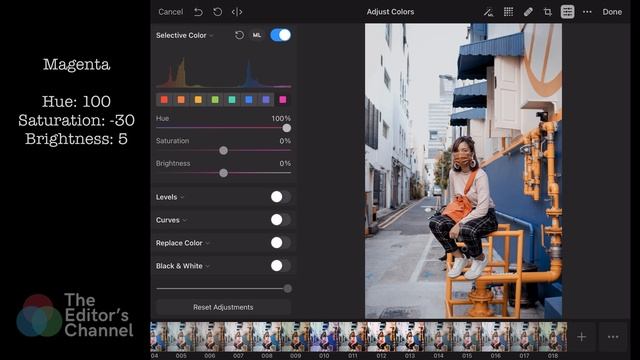Click the adjustment intensity slider handle
This screenshot has height=360, width=640.
pos(287,289)
